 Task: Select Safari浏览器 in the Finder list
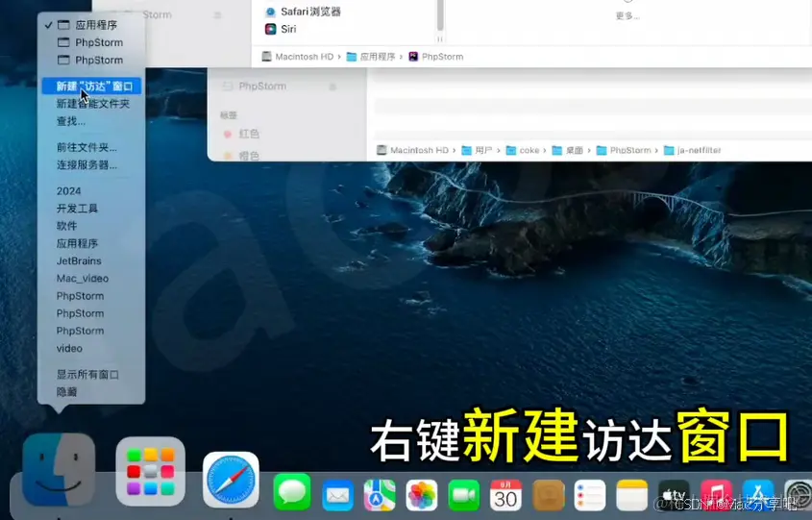303,12
